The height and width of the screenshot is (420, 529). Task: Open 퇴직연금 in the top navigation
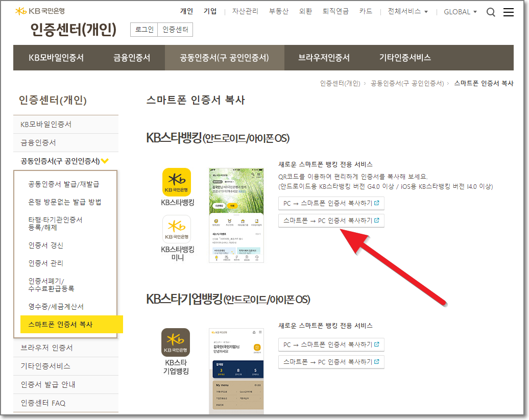tap(335, 11)
